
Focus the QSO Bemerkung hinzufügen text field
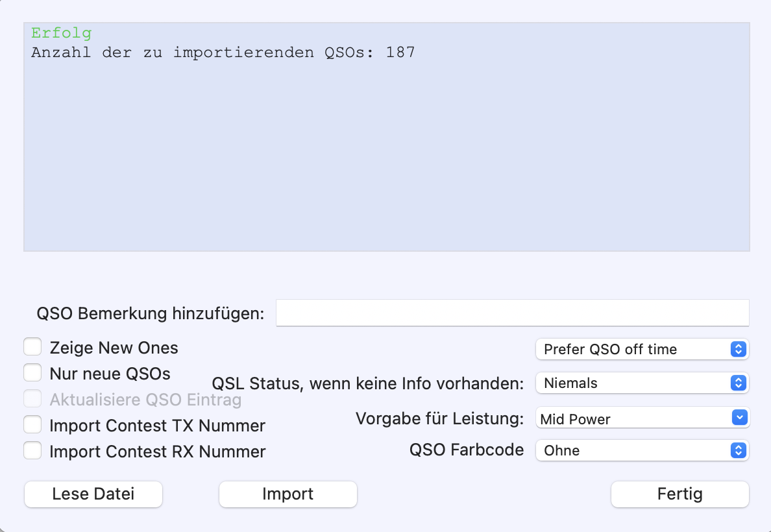pos(512,313)
